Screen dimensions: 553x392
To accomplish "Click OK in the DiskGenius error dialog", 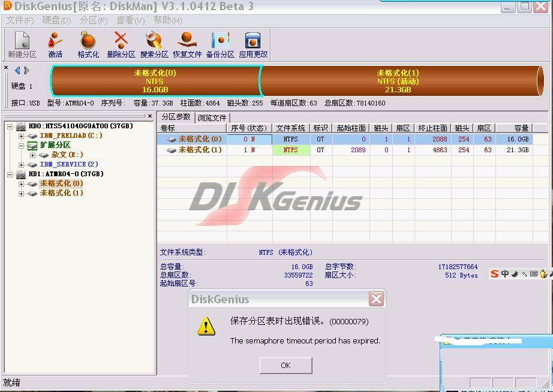I will coord(285,365).
